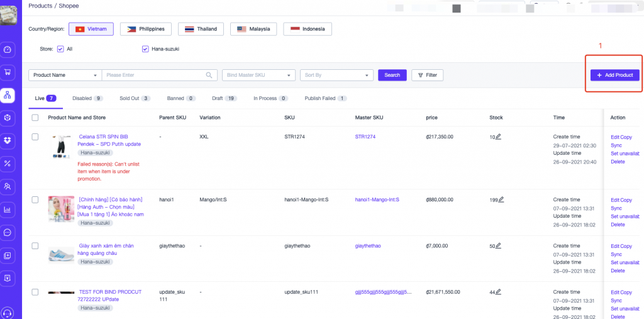This screenshot has height=319, width=644.
Task: Open Giày xanh xám êm chân product link
Action: tap(106, 249)
